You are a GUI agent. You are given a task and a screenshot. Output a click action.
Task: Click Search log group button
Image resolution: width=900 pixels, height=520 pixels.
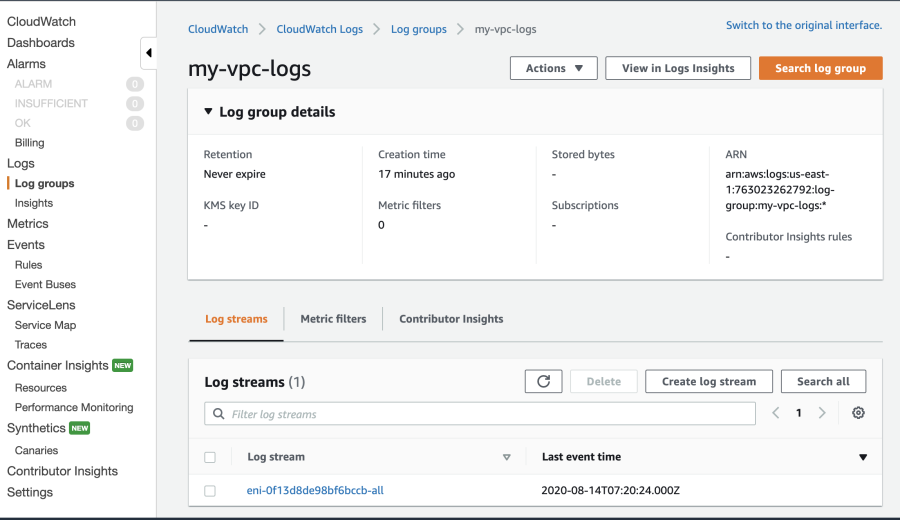click(820, 68)
